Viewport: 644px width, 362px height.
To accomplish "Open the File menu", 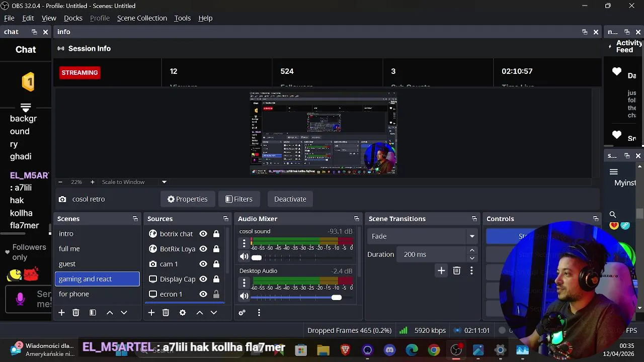I will pos(9,18).
